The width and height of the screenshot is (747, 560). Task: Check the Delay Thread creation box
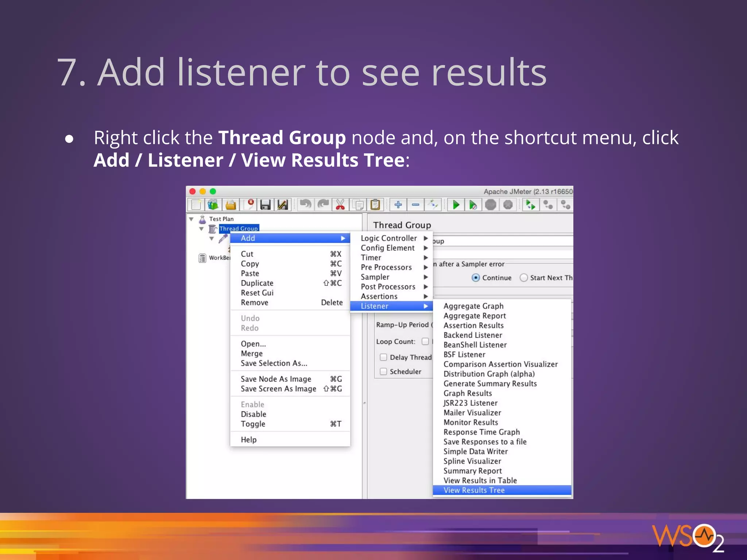pyautogui.click(x=383, y=357)
